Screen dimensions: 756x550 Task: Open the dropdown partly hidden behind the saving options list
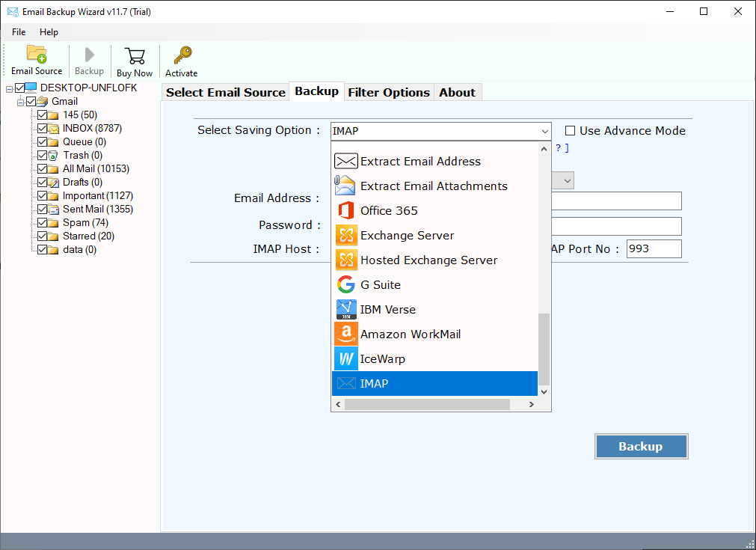tap(568, 181)
